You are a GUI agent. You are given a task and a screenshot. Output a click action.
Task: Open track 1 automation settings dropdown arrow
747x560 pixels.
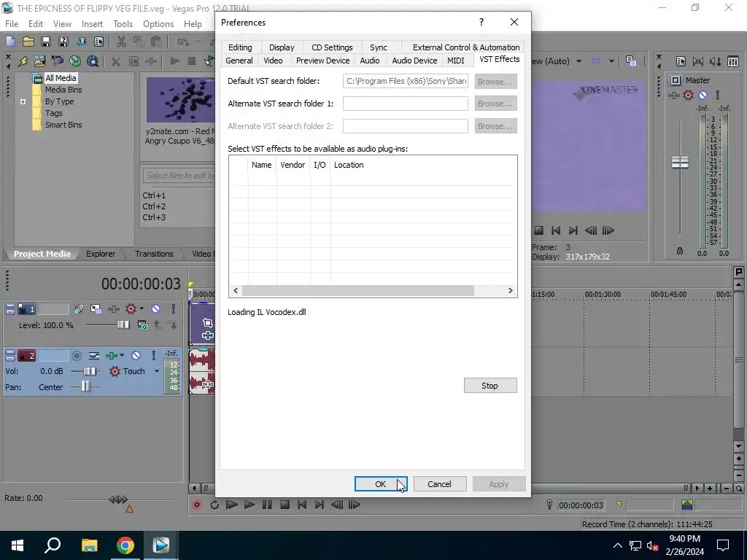pos(142,309)
